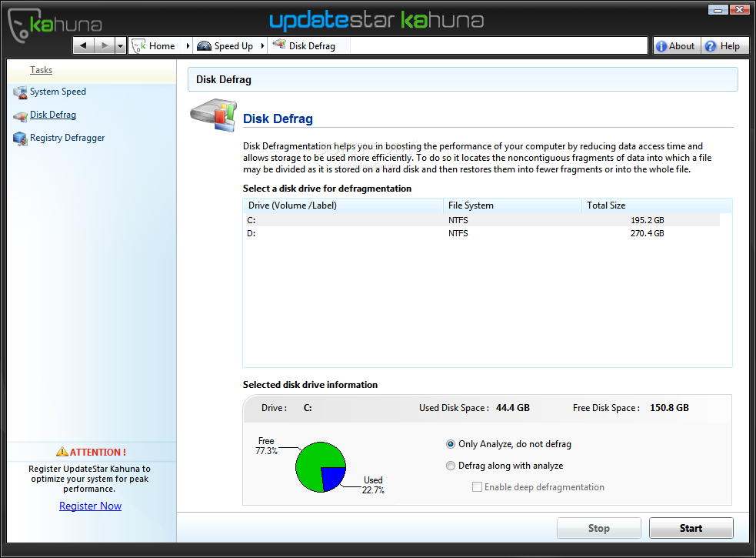Click the Free 77.3% chart label

click(x=266, y=446)
